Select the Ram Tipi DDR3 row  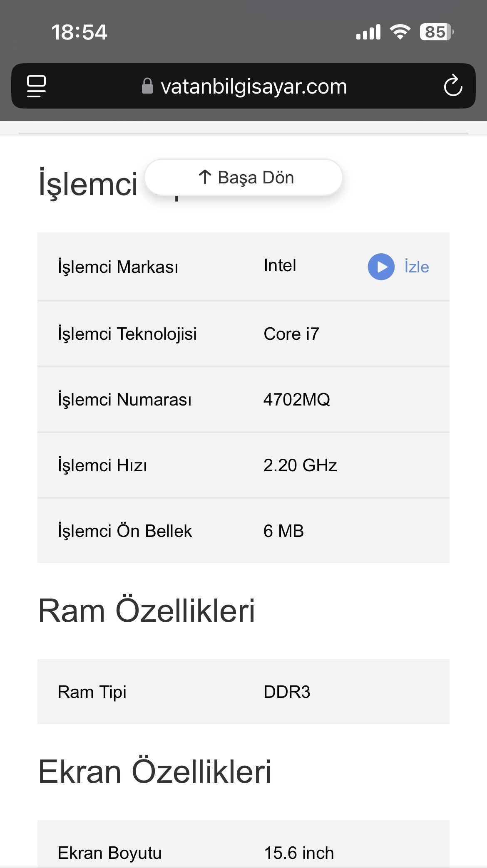click(x=243, y=692)
